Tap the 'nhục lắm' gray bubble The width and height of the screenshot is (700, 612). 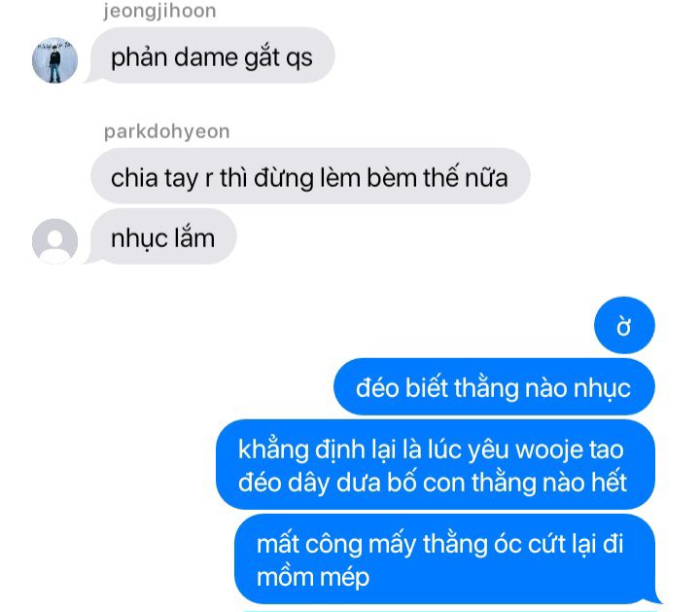point(163,236)
